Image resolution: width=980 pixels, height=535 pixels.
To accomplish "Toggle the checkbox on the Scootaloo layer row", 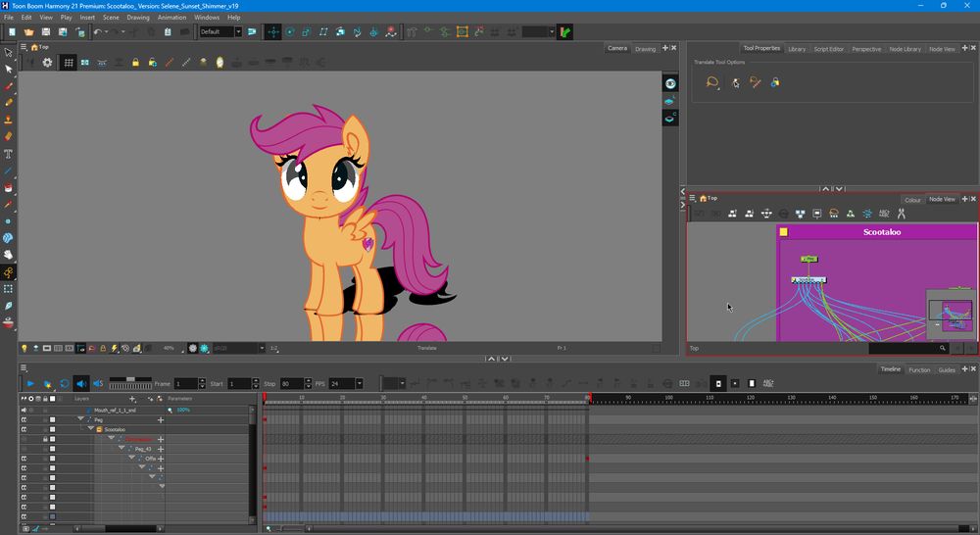I will coord(53,429).
